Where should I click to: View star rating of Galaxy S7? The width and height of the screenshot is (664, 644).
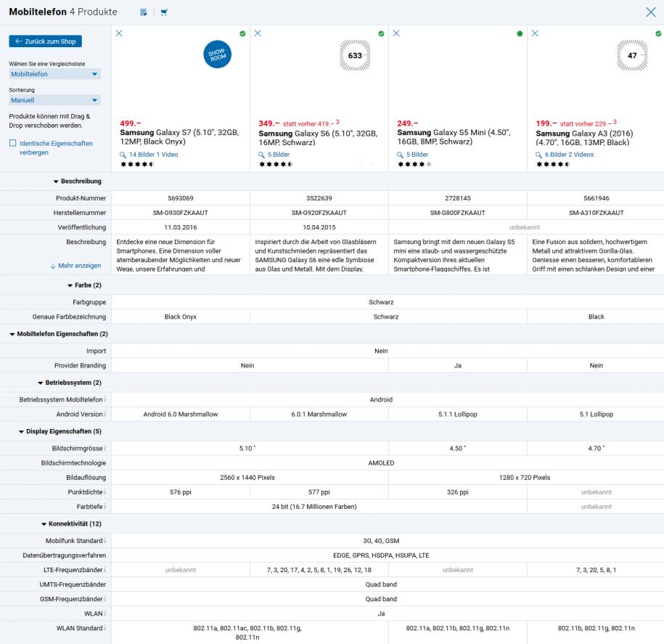click(137, 164)
